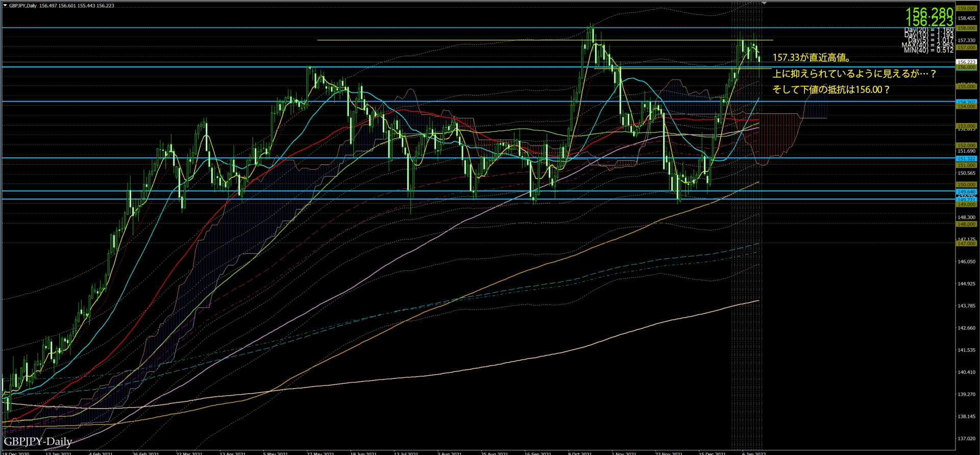Image resolution: width=980 pixels, height=455 pixels.
Task: Click the GBPJPY-Daily watermark label
Action: (x=38, y=441)
